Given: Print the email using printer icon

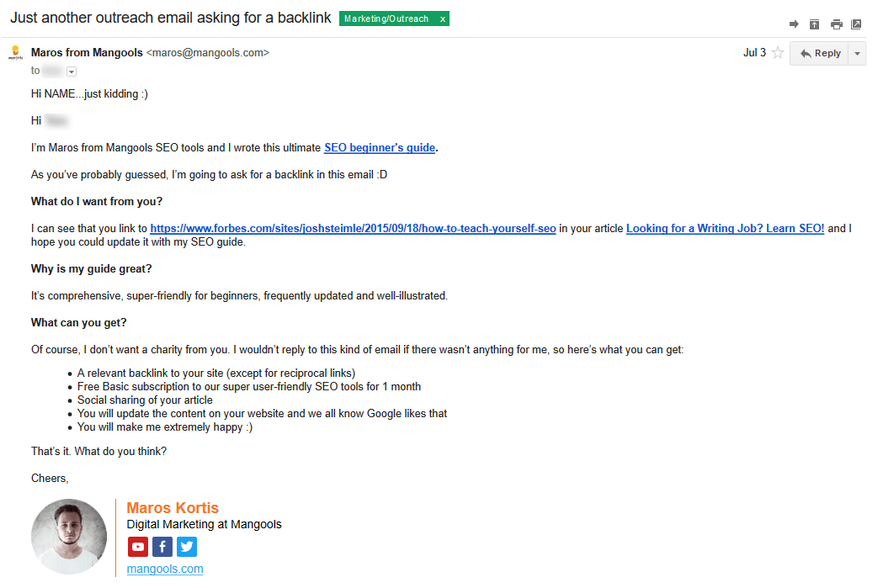Looking at the screenshot, I should (836, 24).
